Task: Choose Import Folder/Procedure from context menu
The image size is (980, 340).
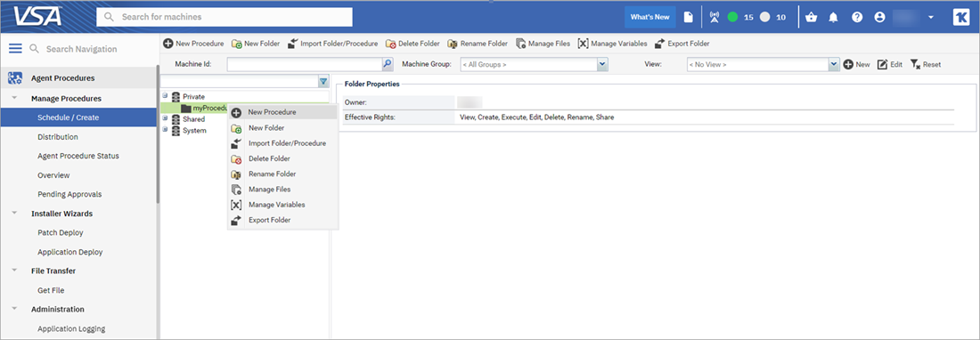Action: tap(282, 143)
